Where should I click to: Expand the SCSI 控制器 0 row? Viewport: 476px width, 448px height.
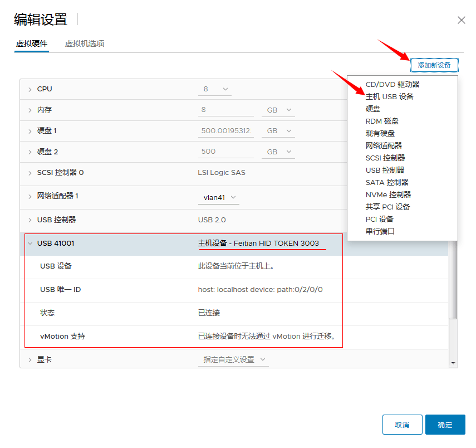point(30,173)
